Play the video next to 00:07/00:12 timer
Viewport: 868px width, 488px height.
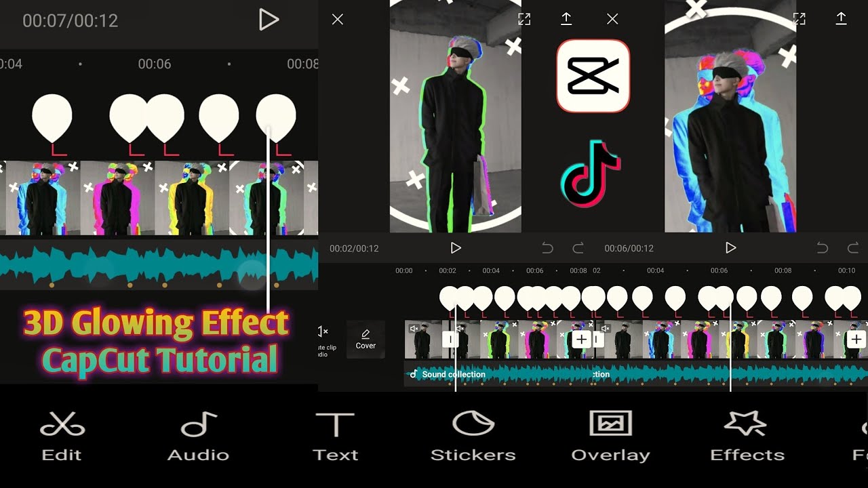pos(269,20)
